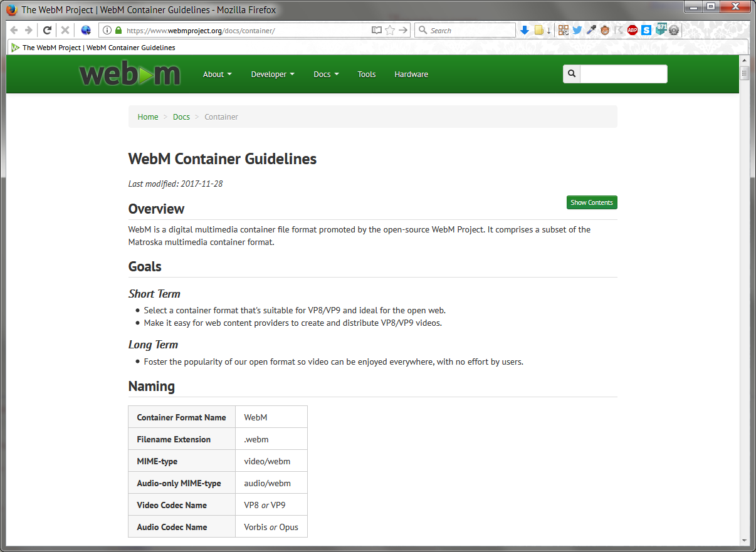Click the green padlock security icon

[x=118, y=30]
